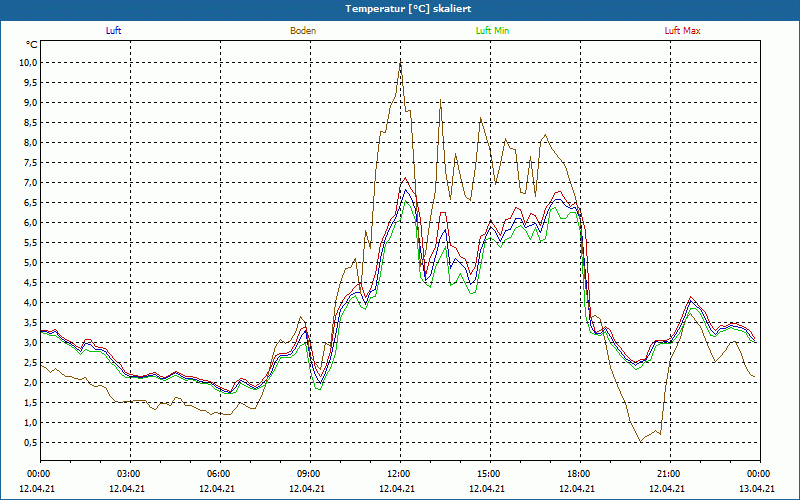Viewport: 800px width, 500px height.
Task: Click the '9,0' y-axis value
Action: coord(31,103)
